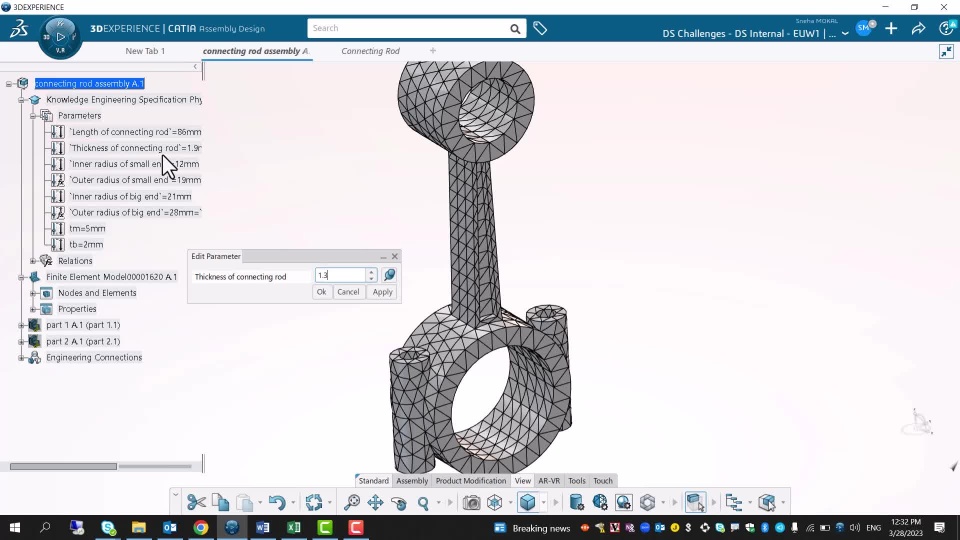Open the Product Modification tab
The width and height of the screenshot is (960, 540).
pyautogui.click(x=471, y=481)
